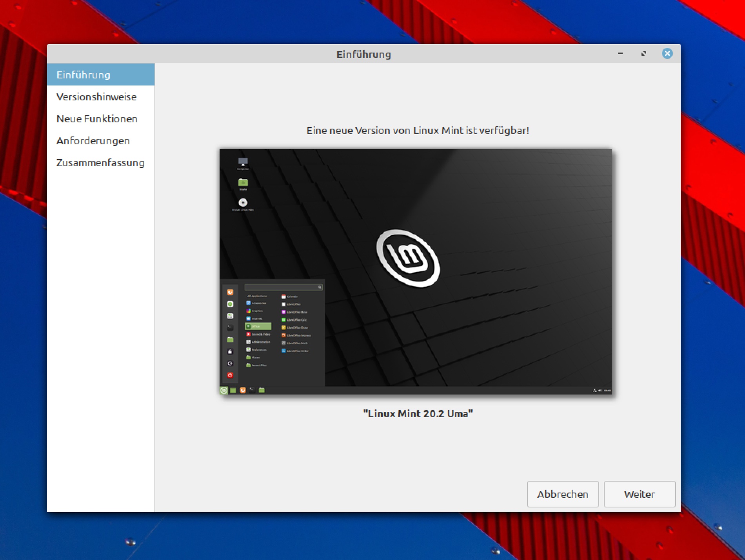Minimize the Einführung window

click(620, 53)
